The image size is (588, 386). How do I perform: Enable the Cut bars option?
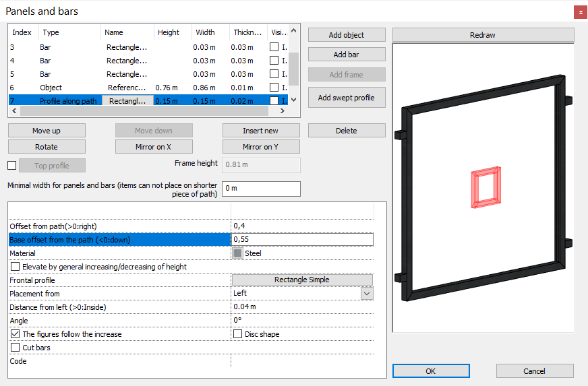16,348
